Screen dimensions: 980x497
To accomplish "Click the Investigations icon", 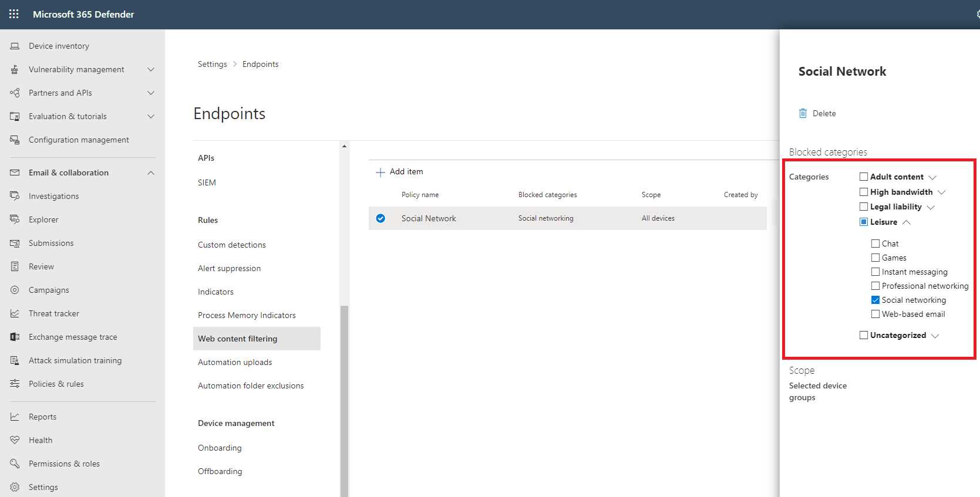I will click(x=15, y=196).
